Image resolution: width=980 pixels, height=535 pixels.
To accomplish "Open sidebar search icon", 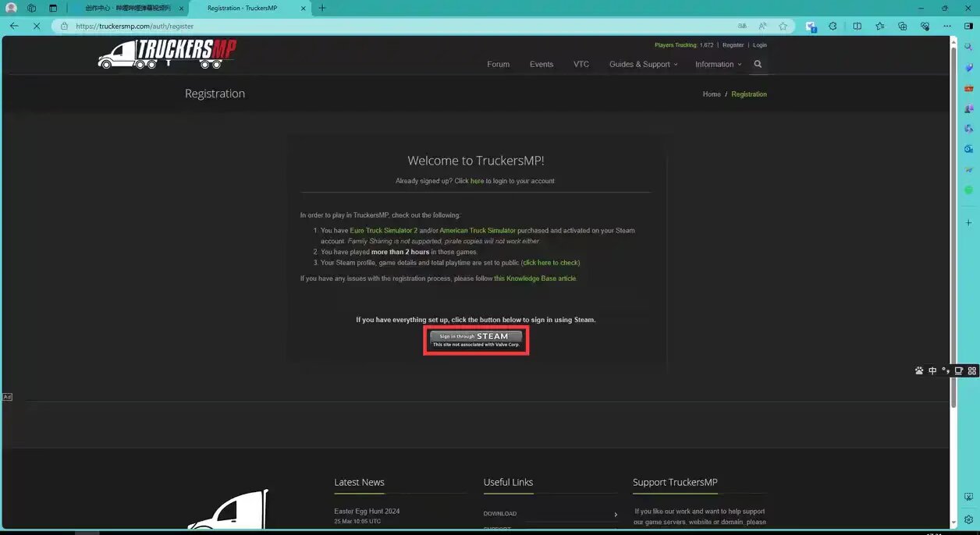I will 969,47.
